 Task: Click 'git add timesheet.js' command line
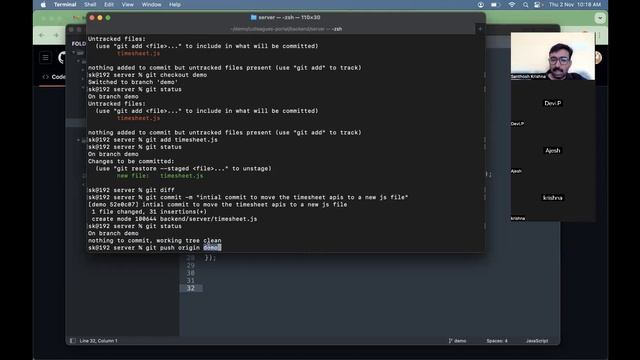pos(153,140)
